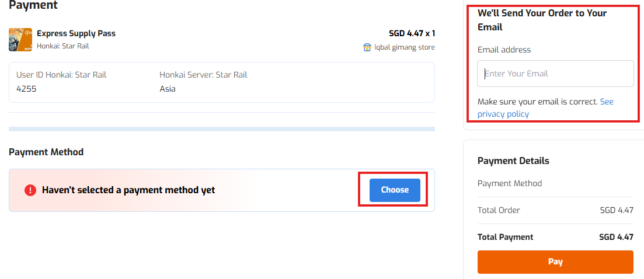Screen dimensions: 644x279
Task: Focus the Enter Your Email input field
Action: tap(555, 74)
